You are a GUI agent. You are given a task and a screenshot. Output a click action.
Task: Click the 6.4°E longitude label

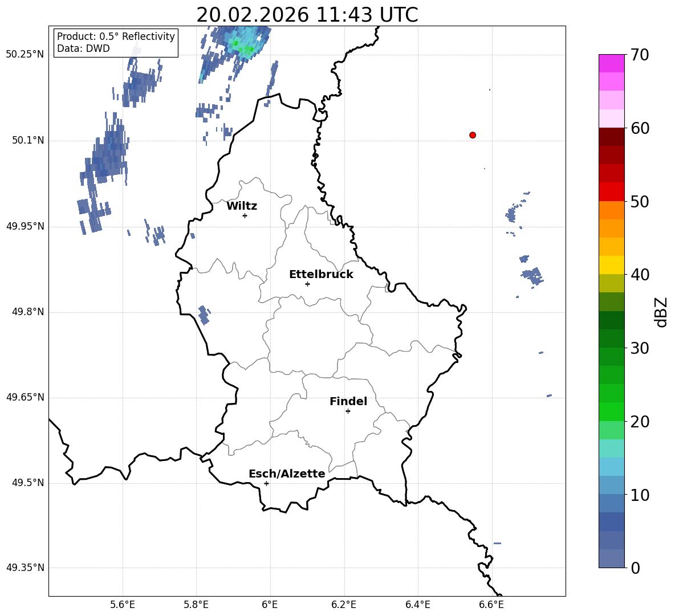coord(418,605)
